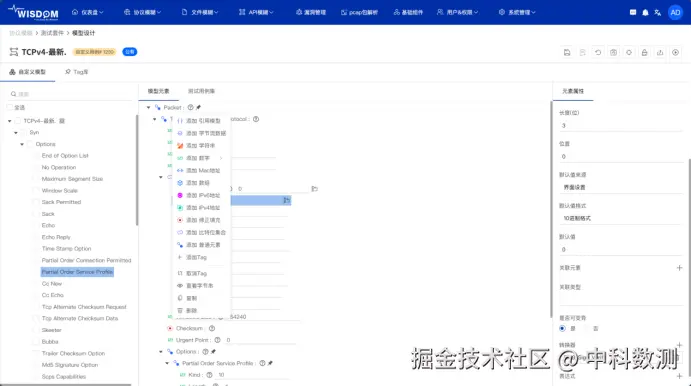Click the message icon in top bar
The width and height of the screenshot is (692, 386).
(x=633, y=12)
